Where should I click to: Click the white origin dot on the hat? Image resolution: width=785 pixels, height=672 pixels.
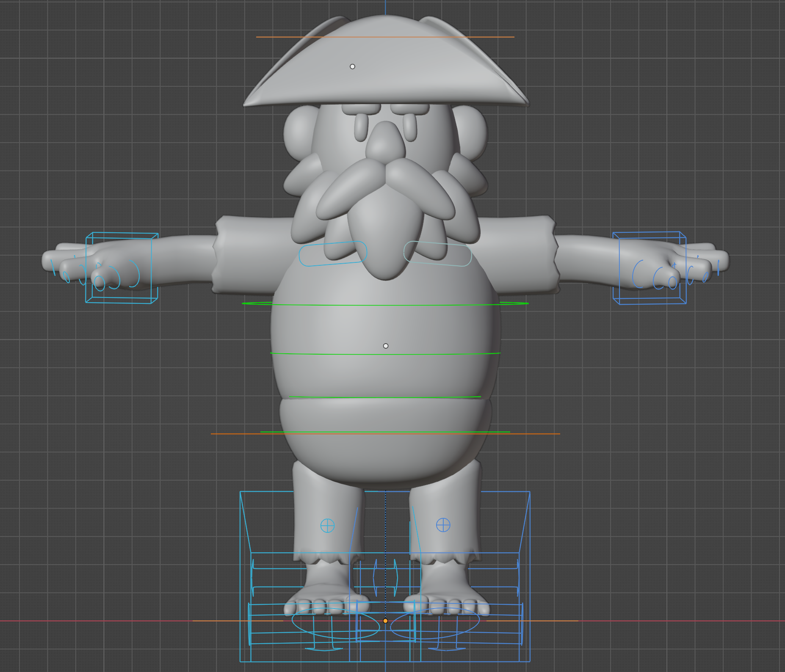click(352, 66)
